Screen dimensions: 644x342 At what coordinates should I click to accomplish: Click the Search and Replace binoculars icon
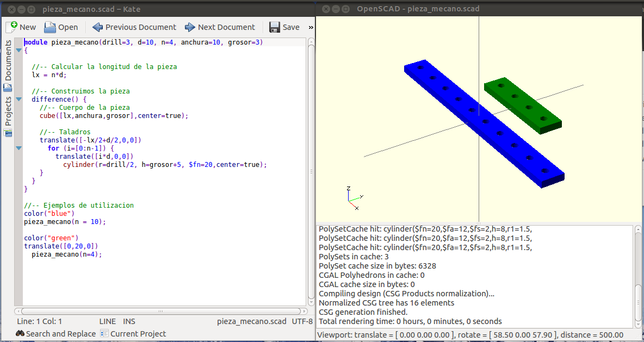click(x=20, y=333)
